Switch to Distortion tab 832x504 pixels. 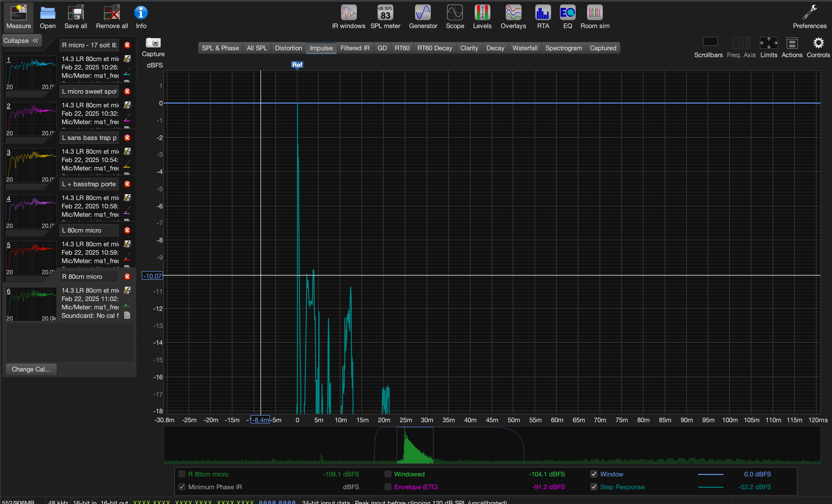(x=288, y=48)
